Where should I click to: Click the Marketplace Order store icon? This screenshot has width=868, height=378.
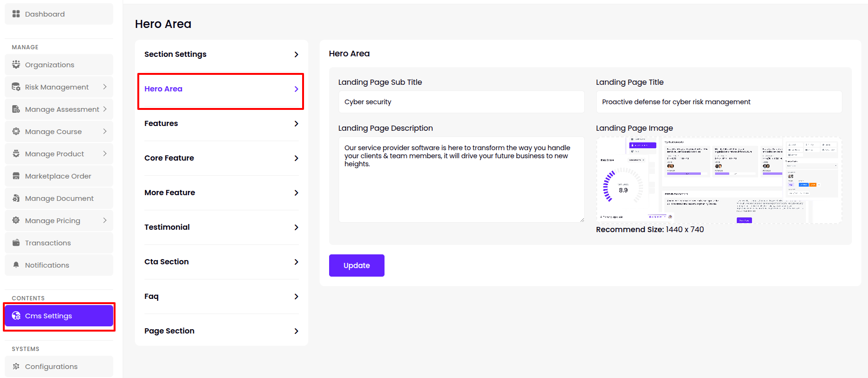[x=16, y=176]
